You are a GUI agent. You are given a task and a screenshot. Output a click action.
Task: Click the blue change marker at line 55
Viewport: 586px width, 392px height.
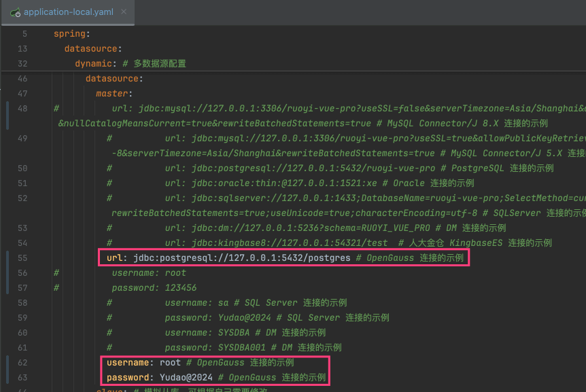[7, 258]
